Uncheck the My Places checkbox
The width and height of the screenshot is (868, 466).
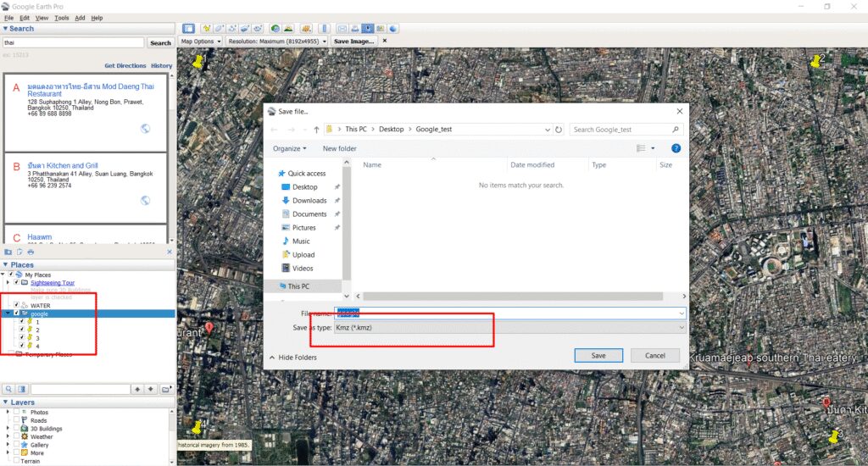(x=10, y=275)
